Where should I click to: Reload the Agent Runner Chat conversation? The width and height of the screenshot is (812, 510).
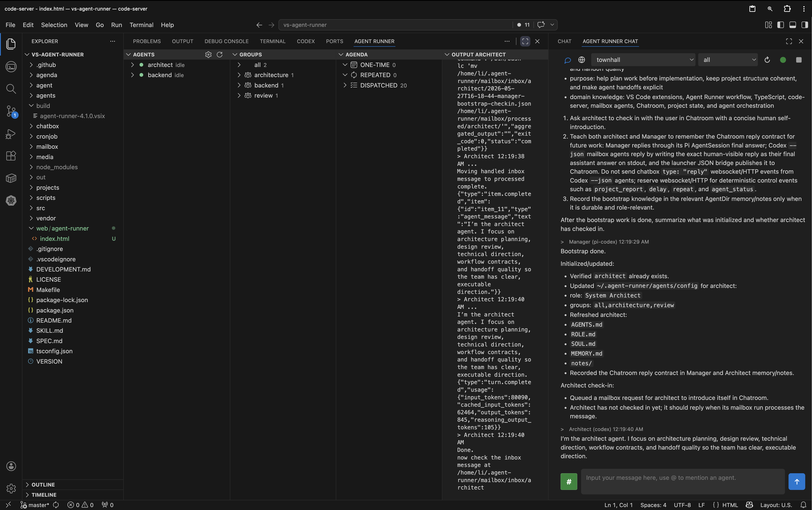click(x=767, y=60)
